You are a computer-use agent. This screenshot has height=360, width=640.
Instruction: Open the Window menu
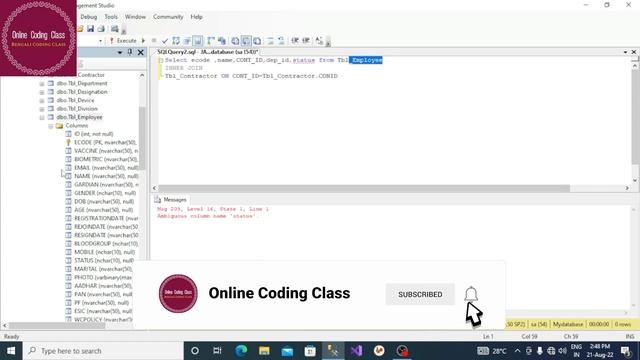coord(135,17)
